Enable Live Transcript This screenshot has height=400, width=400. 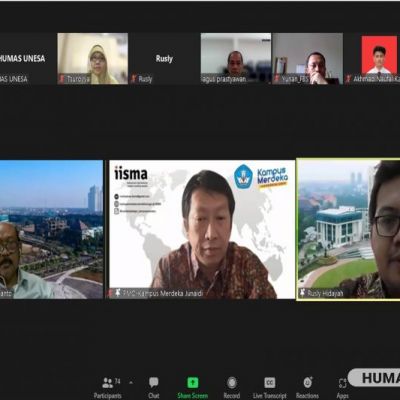[270, 388]
